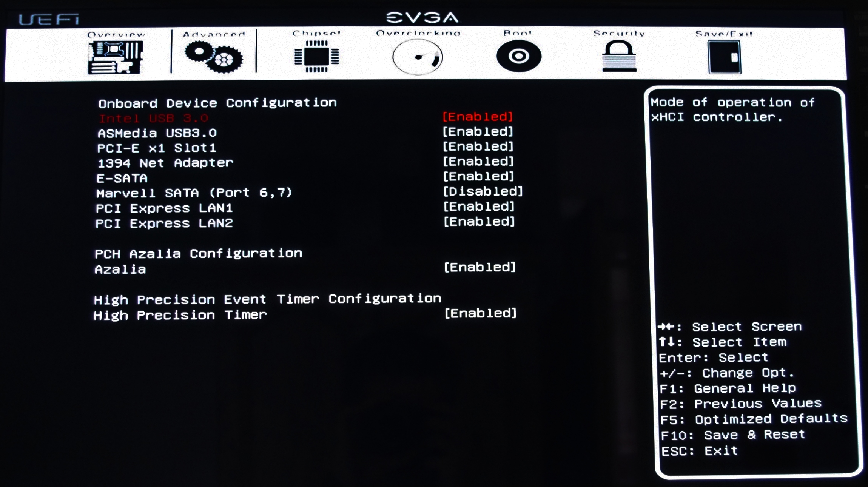
Task: Click the Save/Exit door icon
Action: pos(725,57)
